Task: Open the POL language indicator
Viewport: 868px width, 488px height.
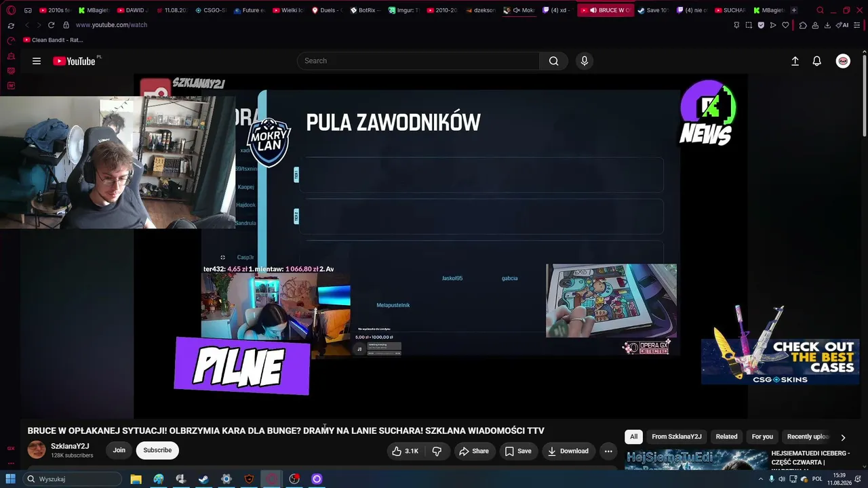Action: (x=817, y=479)
